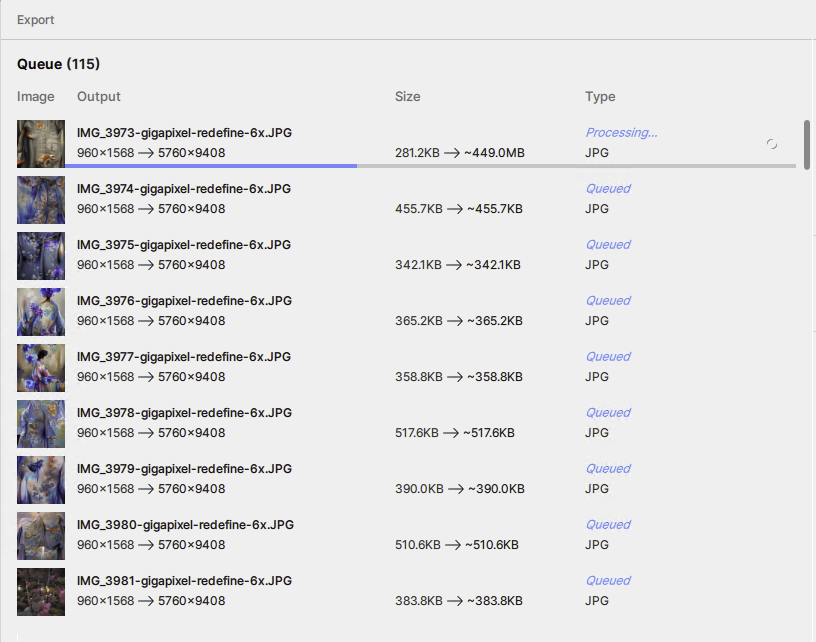
Task: Open the IMG_3978 thumbnail preview
Action: pyautogui.click(x=41, y=424)
